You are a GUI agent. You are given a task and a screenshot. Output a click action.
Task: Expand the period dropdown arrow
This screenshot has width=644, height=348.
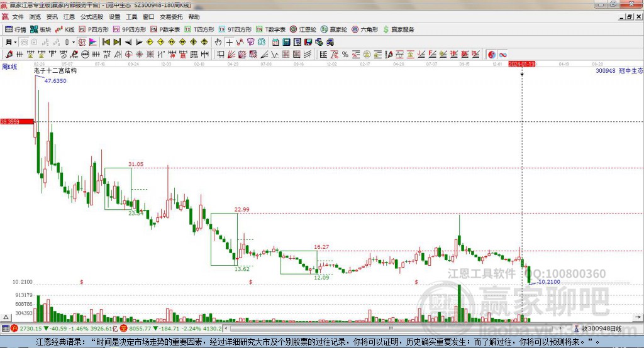(x=15, y=42)
